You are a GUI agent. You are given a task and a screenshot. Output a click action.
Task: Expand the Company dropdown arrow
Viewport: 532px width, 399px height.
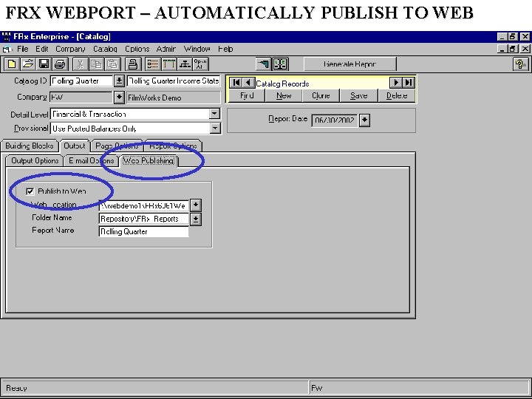click(119, 98)
